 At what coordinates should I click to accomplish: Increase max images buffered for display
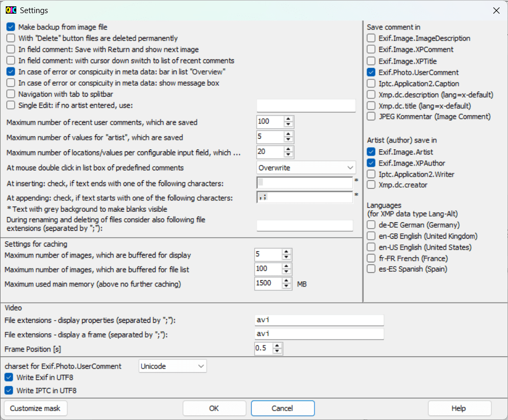point(286,252)
